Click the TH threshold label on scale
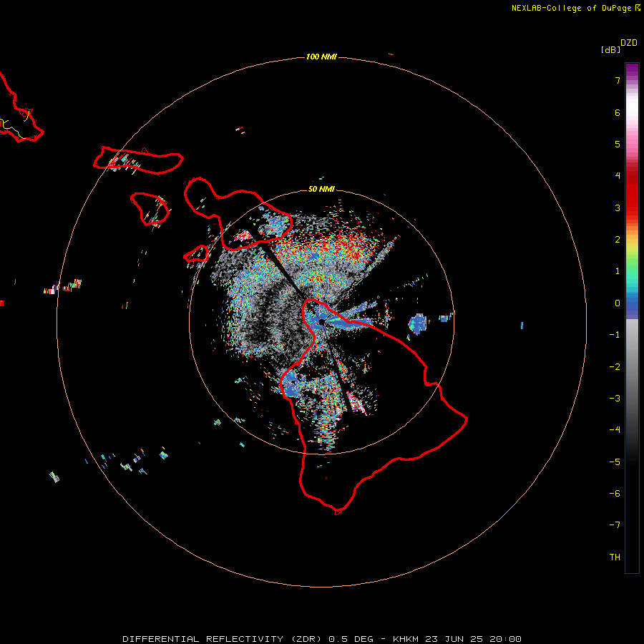The height and width of the screenshot is (644, 644). (x=615, y=557)
